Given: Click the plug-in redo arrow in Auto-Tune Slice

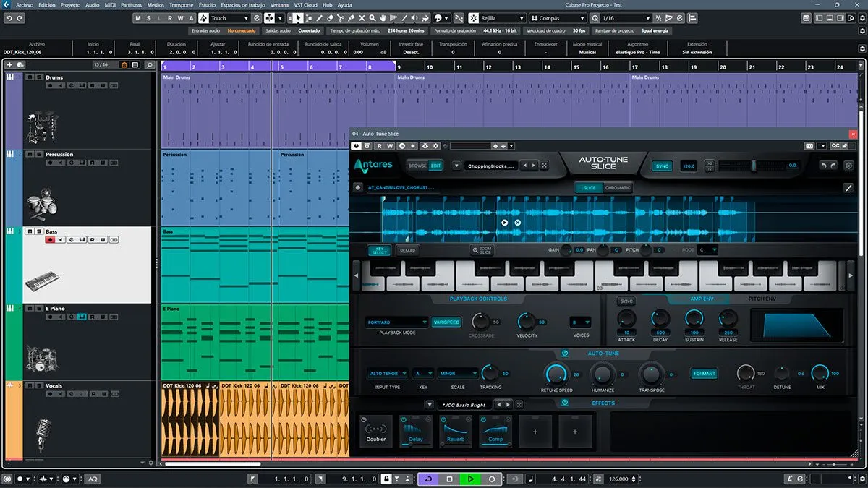Looking at the screenshot, I should coord(833,166).
